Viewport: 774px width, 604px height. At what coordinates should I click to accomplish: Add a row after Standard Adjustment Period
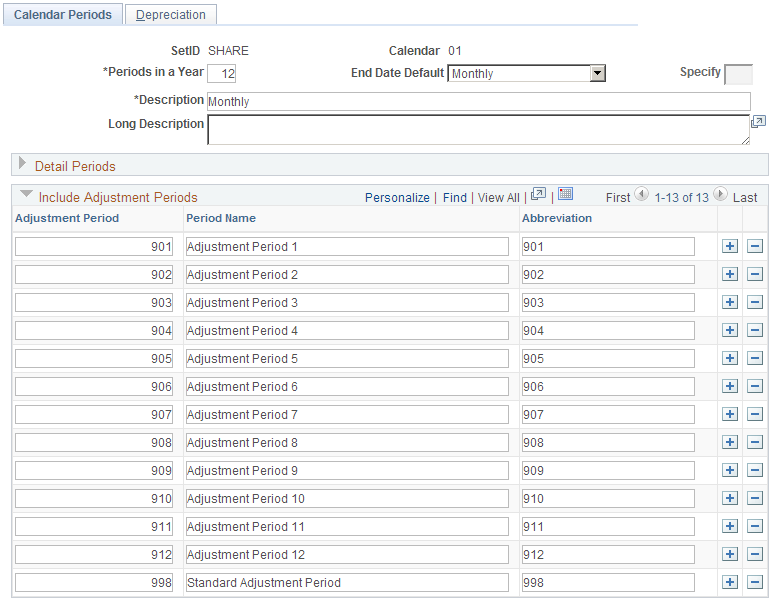pyautogui.click(x=730, y=582)
